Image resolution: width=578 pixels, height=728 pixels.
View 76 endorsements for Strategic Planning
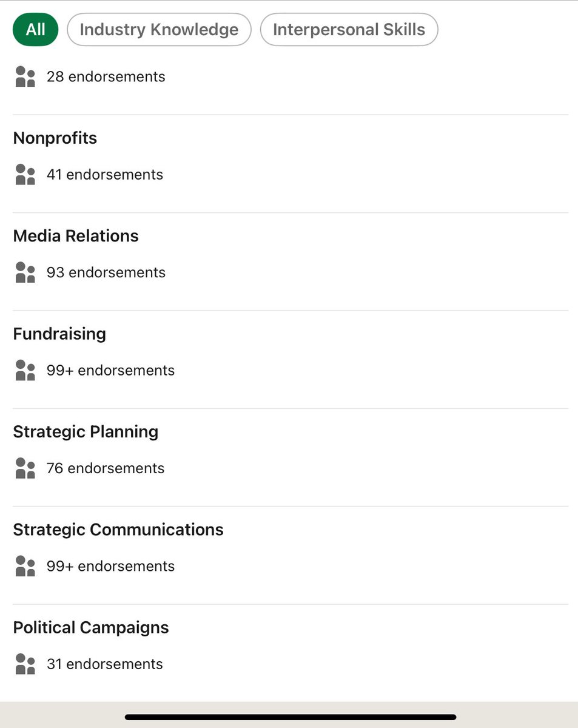(106, 468)
